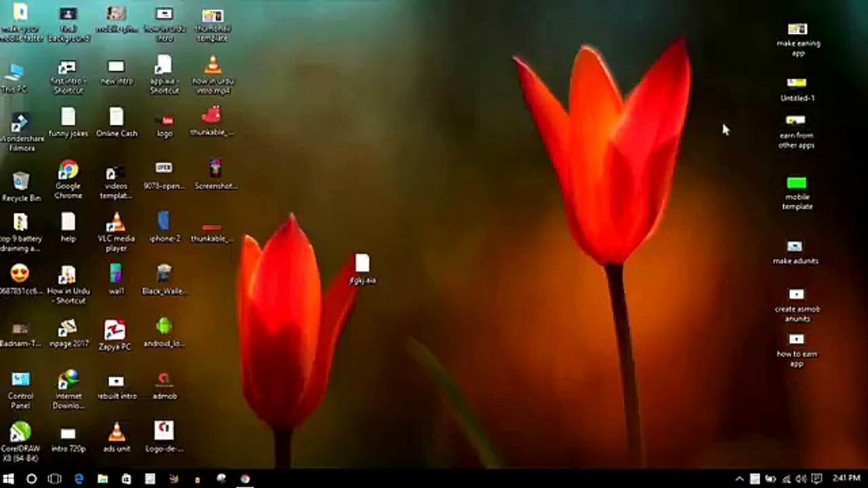Select the This PC desktop icon

(x=14, y=78)
